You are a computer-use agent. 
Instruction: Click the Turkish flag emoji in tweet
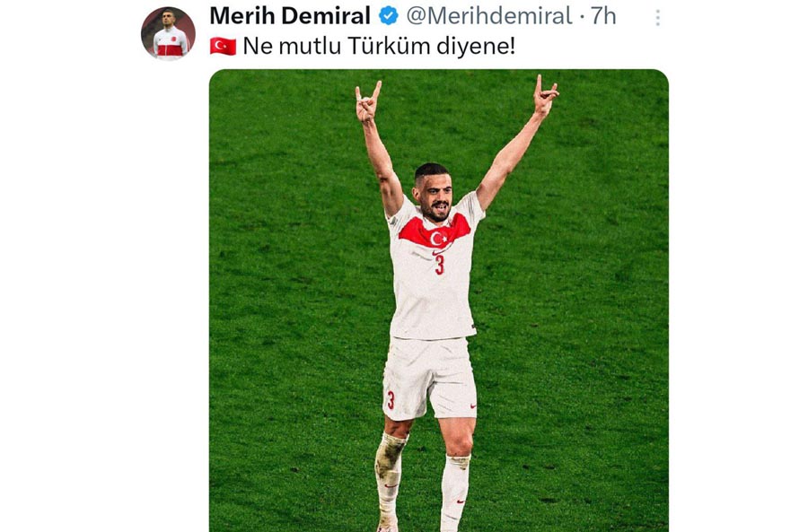[223, 47]
